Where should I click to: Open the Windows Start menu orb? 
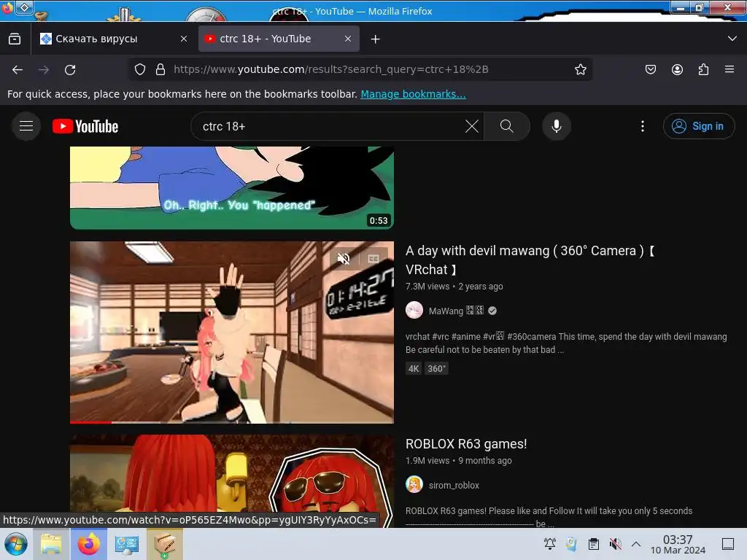(16, 544)
